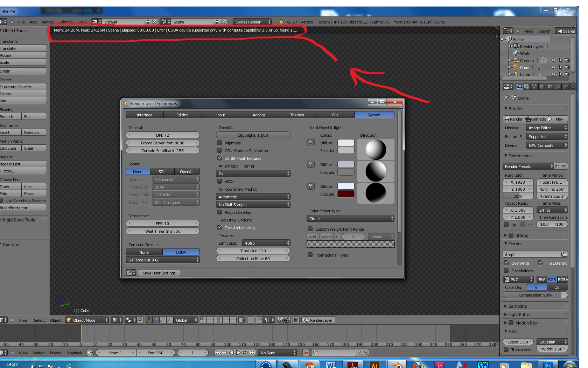
Task: Click the Render button in Render panel
Action: click(513, 119)
